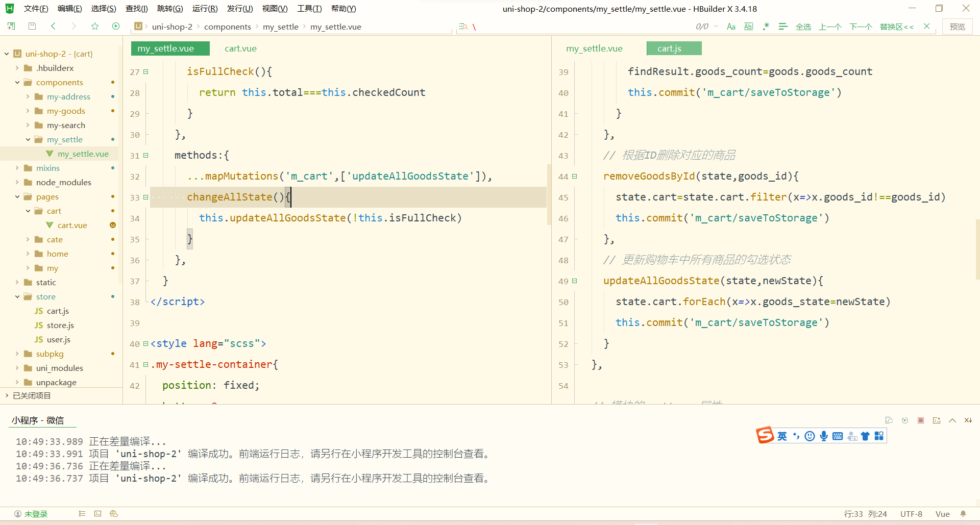Screen dimensions: 980x525
Task: Toggle regular expression search option
Action: pos(766,27)
